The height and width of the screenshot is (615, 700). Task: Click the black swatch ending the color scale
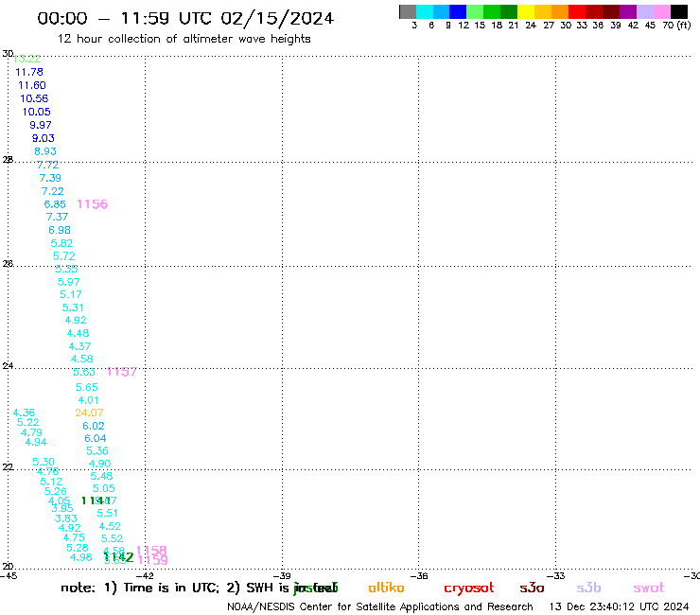[678, 11]
